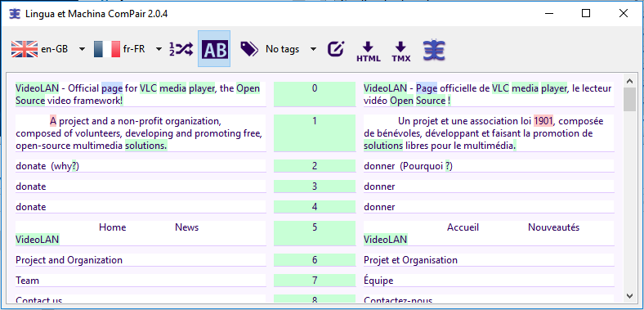This screenshot has width=644, height=310.
Task: Click the English segment 'VideoLAN - Official page'
Action: click(x=141, y=94)
